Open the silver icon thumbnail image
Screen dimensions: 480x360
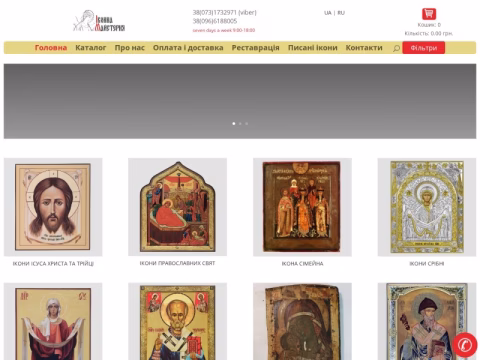click(x=427, y=207)
